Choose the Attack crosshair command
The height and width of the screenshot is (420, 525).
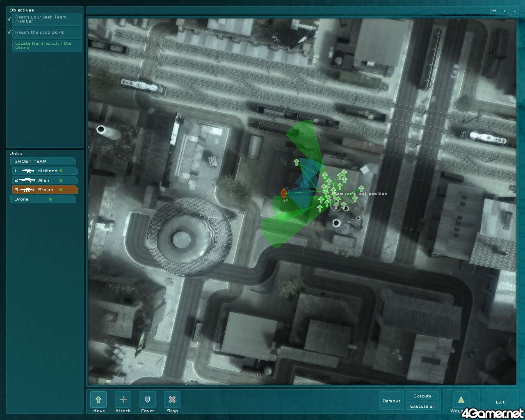[123, 399]
